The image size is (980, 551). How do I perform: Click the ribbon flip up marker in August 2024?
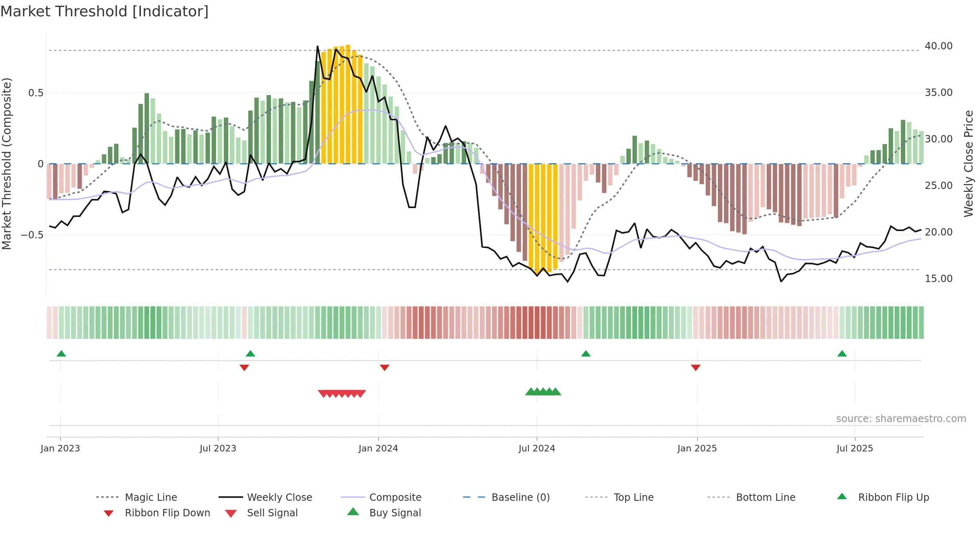[586, 353]
